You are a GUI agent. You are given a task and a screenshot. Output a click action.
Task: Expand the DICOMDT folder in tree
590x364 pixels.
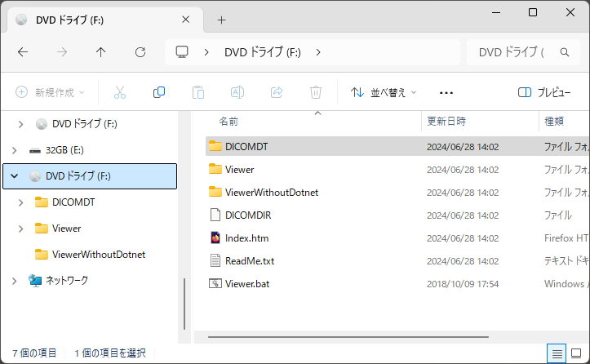[x=20, y=202]
